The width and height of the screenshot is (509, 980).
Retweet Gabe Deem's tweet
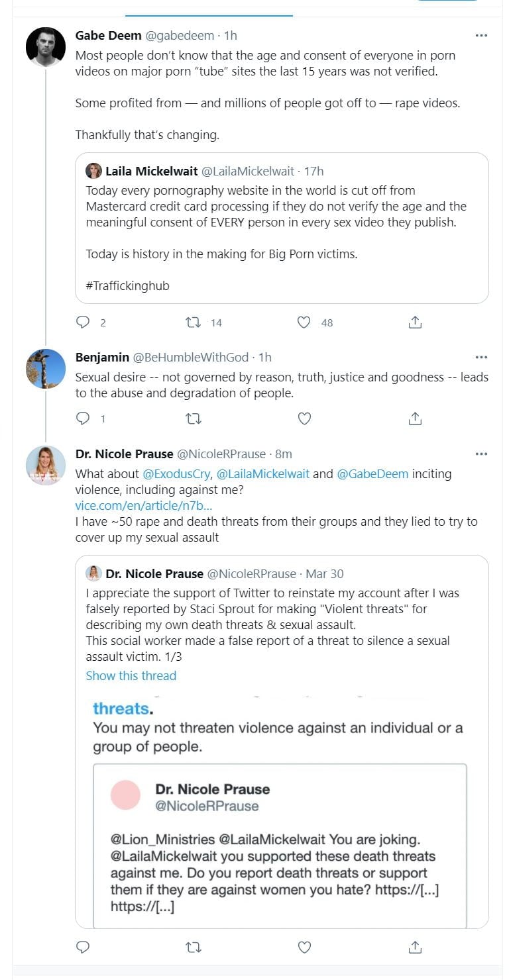[194, 322]
